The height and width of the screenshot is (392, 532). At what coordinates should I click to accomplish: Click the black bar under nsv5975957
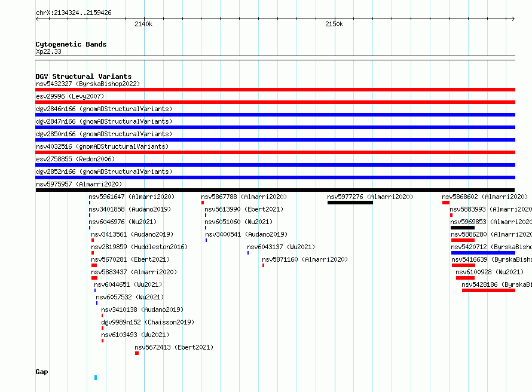275,190
